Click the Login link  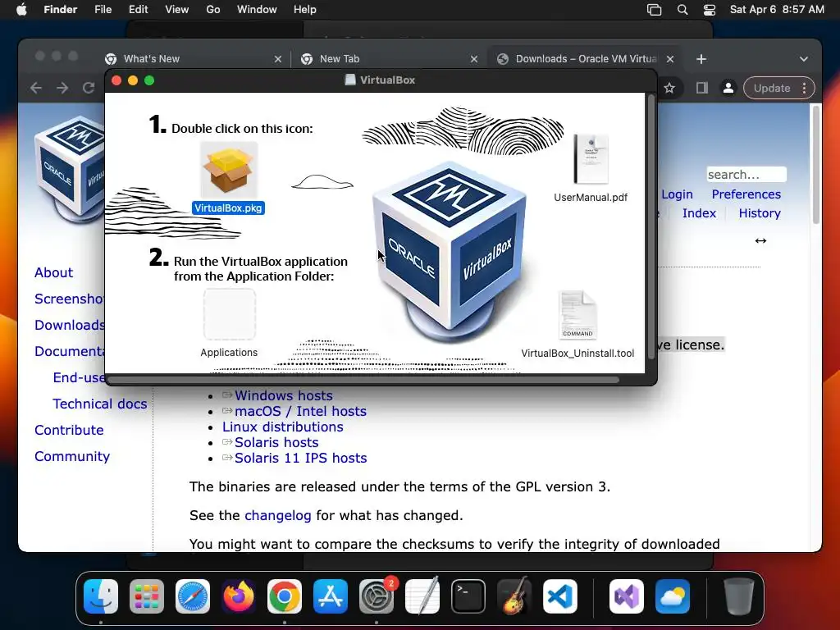click(x=677, y=194)
